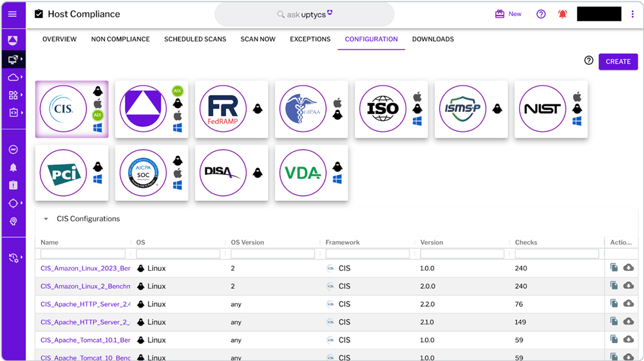Sort by the Name column header

50,243
